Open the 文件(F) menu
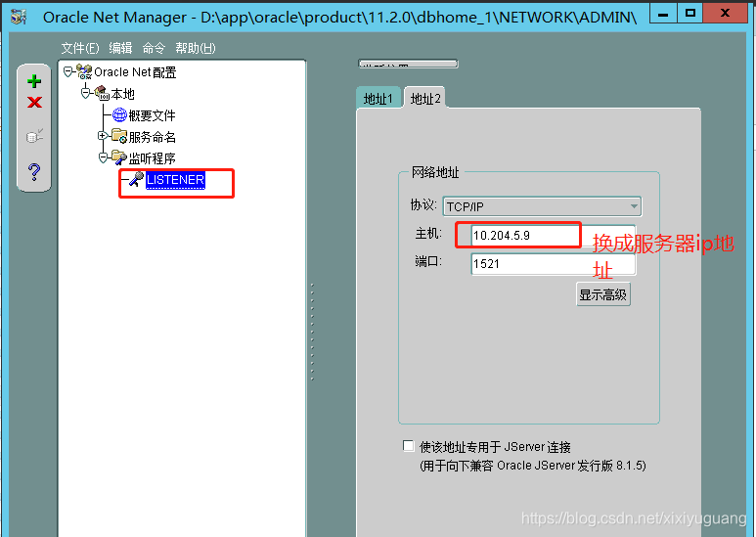The image size is (756, 537). point(80,48)
